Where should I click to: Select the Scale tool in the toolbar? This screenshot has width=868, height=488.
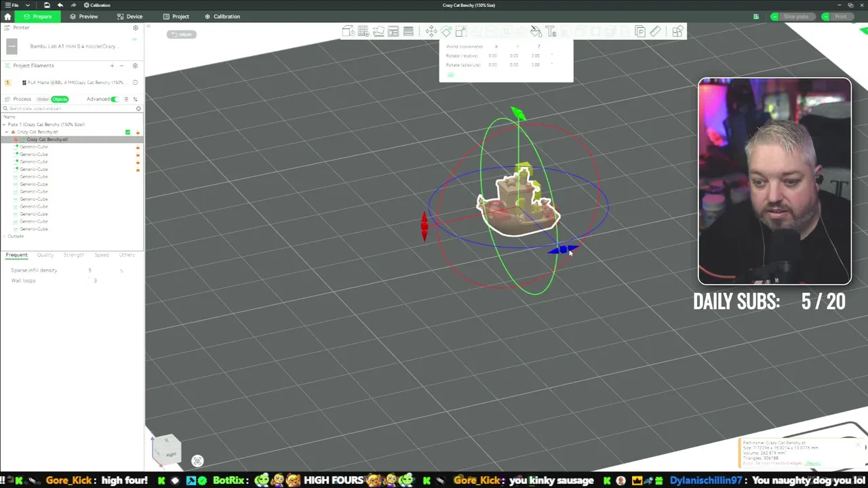[x=461, y=31]
